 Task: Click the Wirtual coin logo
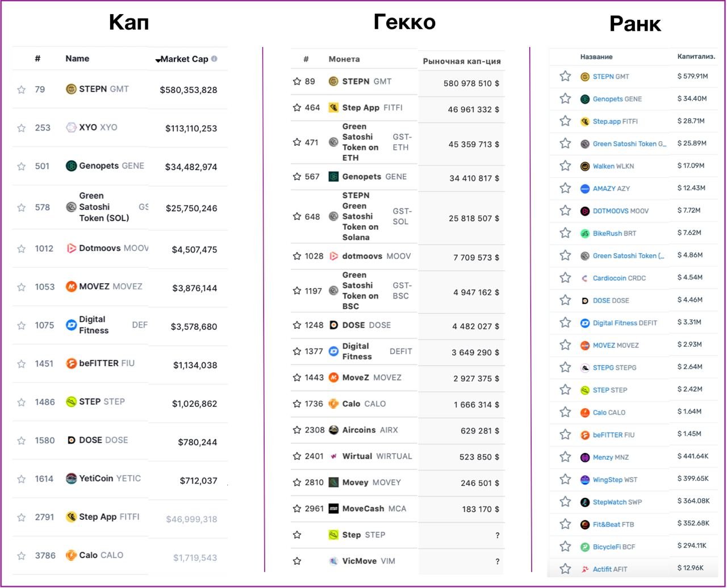pos(334,456)
